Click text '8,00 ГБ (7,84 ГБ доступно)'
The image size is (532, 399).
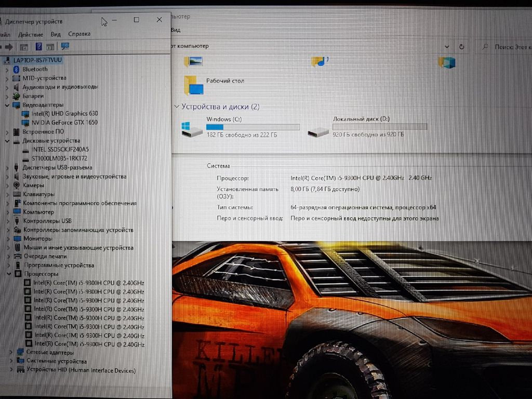(325, 189)
